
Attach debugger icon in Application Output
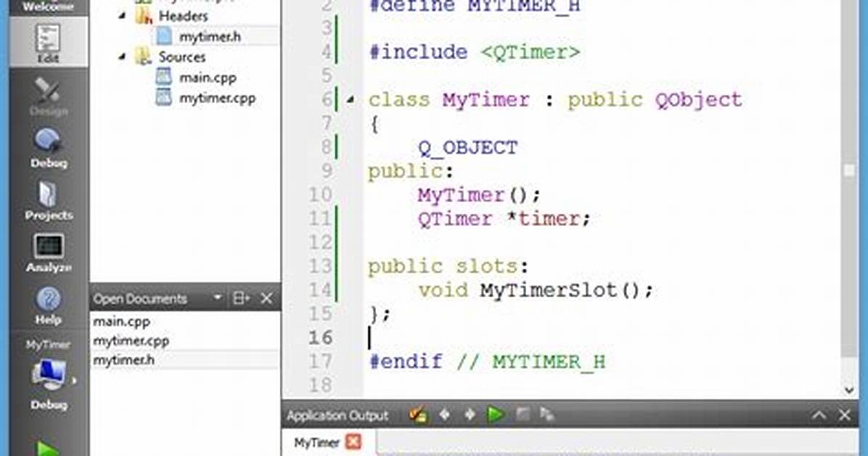547,414
